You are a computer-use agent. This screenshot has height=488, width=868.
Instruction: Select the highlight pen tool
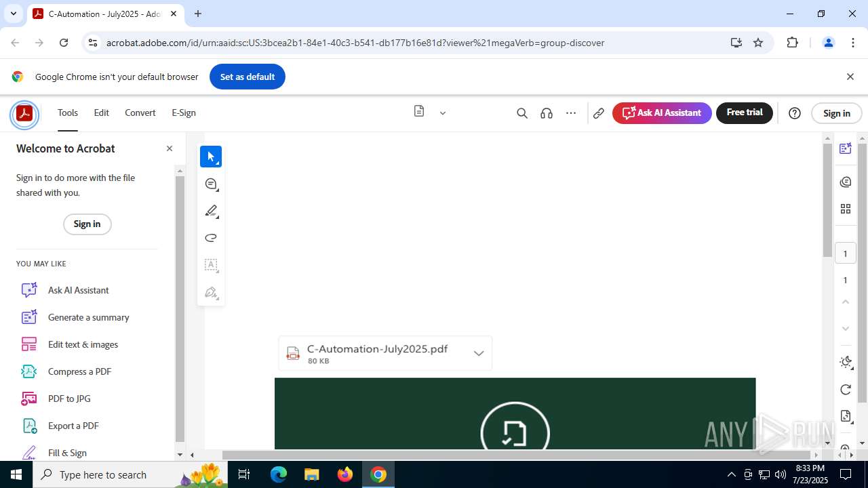211,211
